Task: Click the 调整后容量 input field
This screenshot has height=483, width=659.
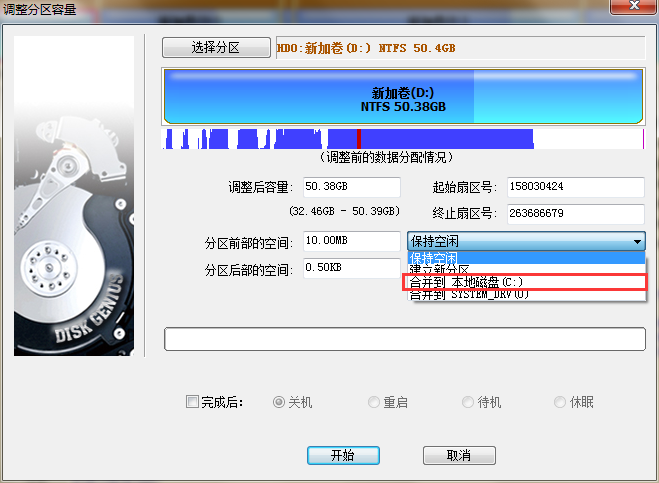Action: pos(352,187)
